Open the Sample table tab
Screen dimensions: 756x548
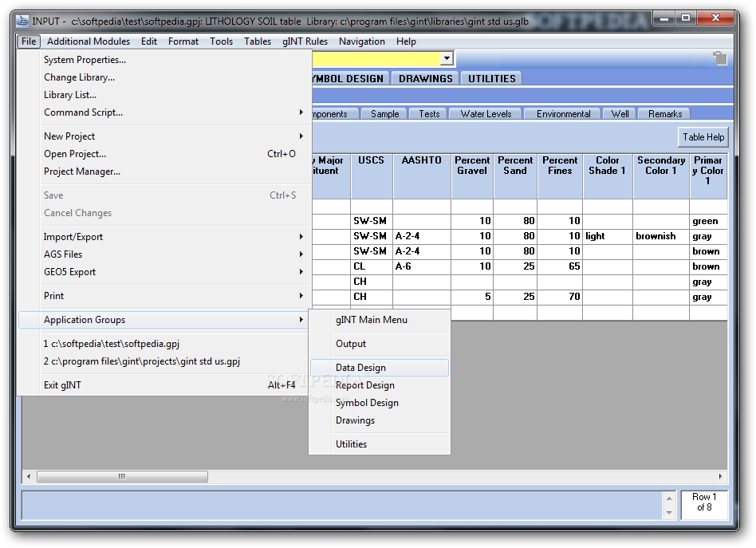384,114
